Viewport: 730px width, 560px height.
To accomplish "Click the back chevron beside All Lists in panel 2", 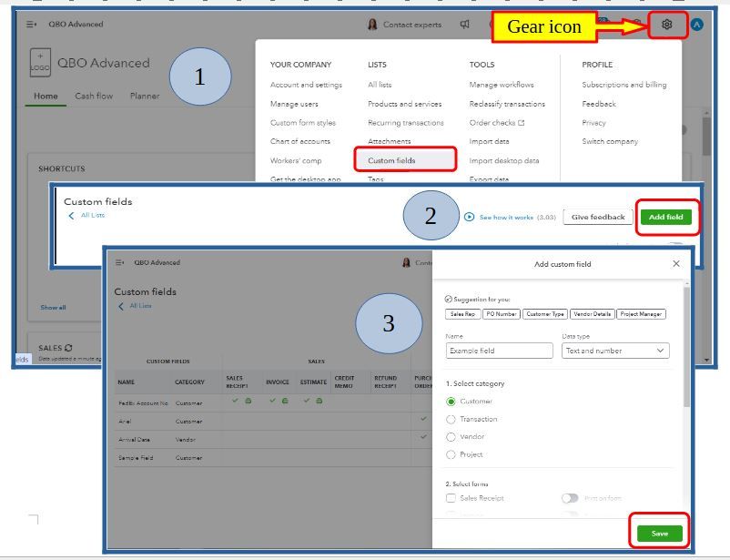I will click(x=71, y=215).
